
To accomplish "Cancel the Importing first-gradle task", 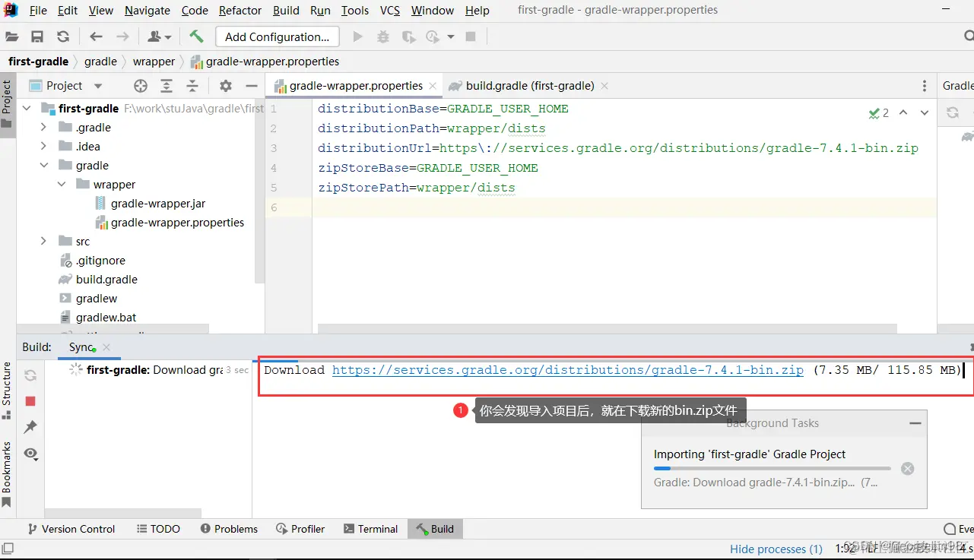I will [x=907, y=469].
